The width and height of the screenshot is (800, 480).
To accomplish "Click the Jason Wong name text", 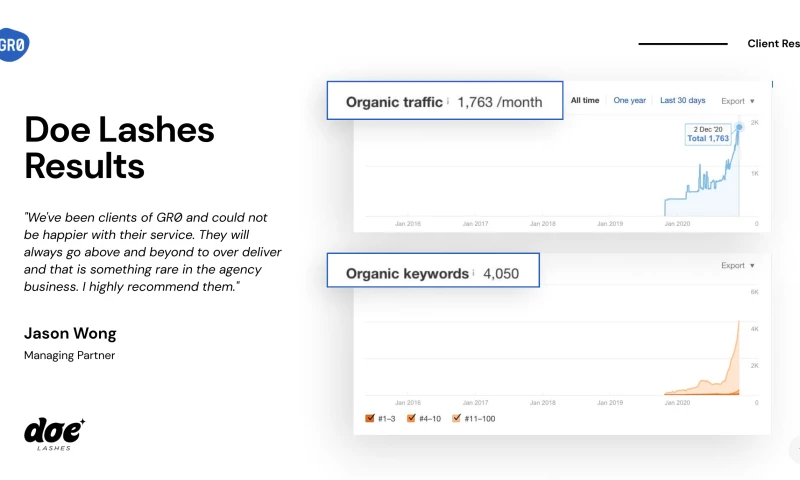I will [70, 333].
